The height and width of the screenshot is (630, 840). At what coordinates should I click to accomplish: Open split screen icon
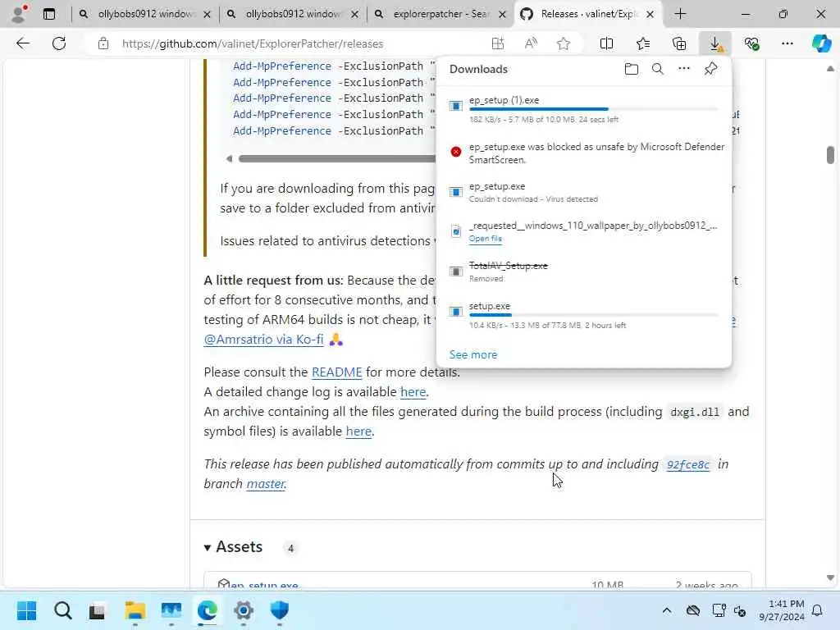pos(606,43)
